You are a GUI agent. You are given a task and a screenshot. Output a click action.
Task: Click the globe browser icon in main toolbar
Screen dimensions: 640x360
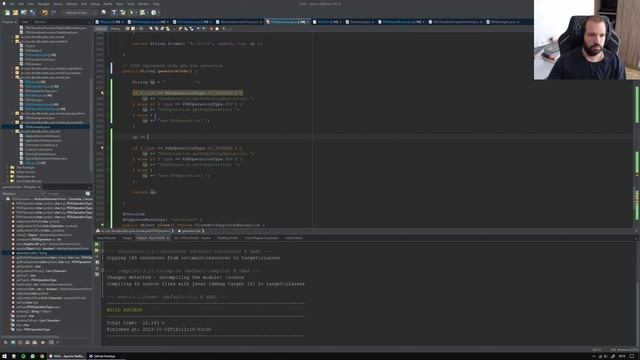pos(103,12)
